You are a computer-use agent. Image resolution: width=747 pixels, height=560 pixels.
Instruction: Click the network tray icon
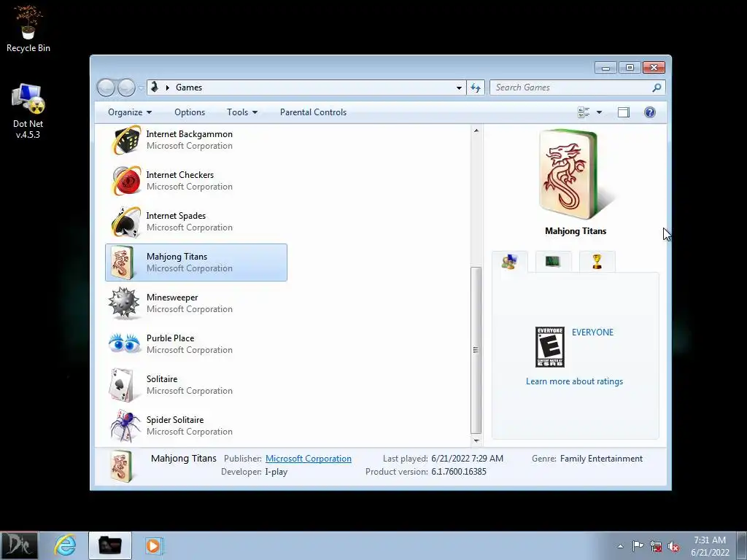[x=656, y=546]
